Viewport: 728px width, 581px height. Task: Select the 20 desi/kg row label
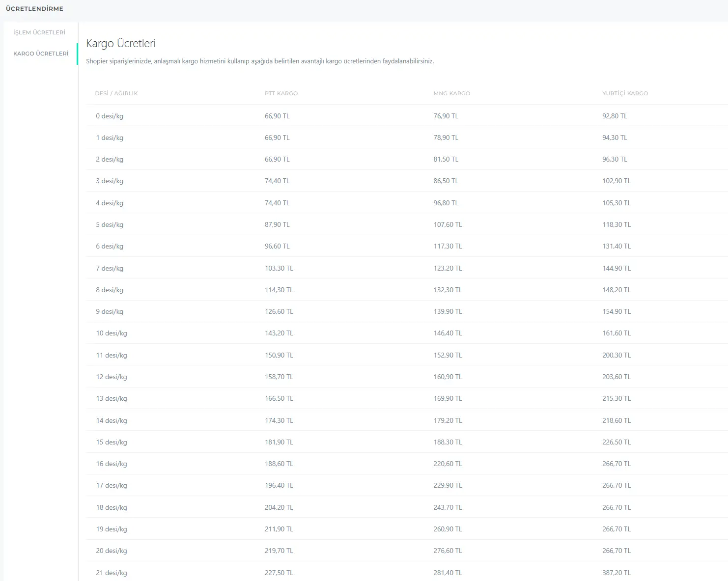click(x=112, y=551)
